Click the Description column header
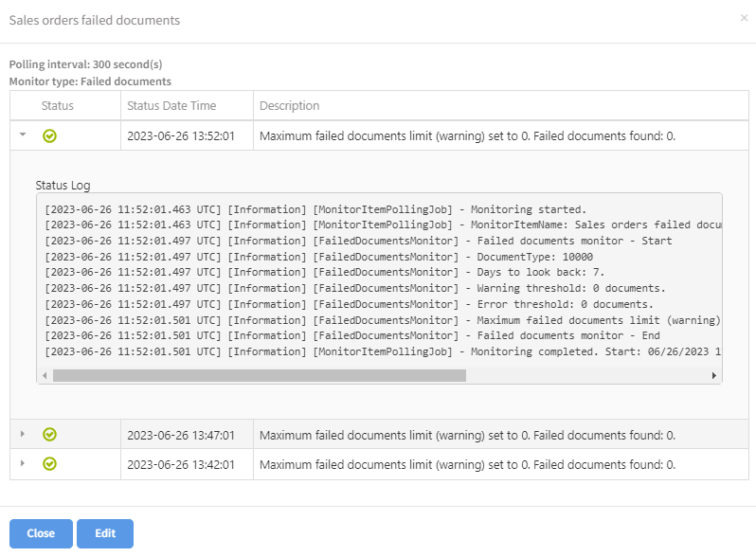This screenshot has height=557, width=756. click(289, 105)
